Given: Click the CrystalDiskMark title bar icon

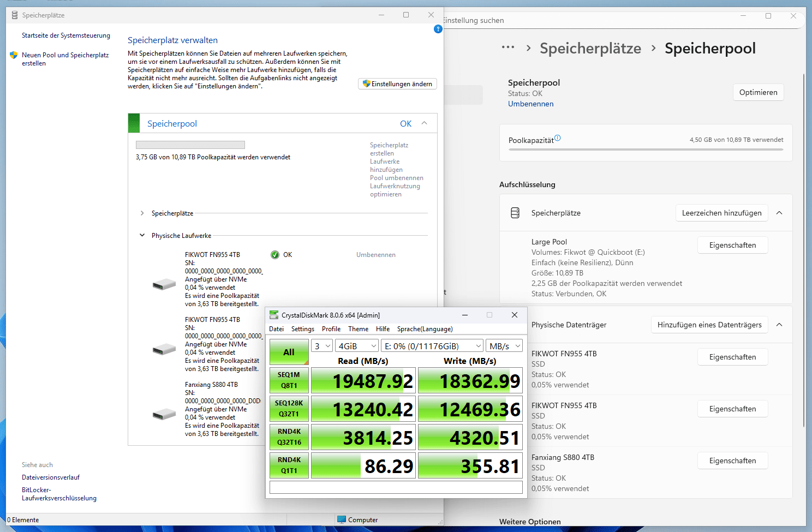Looking at the screenshot, I should (274, 315).
